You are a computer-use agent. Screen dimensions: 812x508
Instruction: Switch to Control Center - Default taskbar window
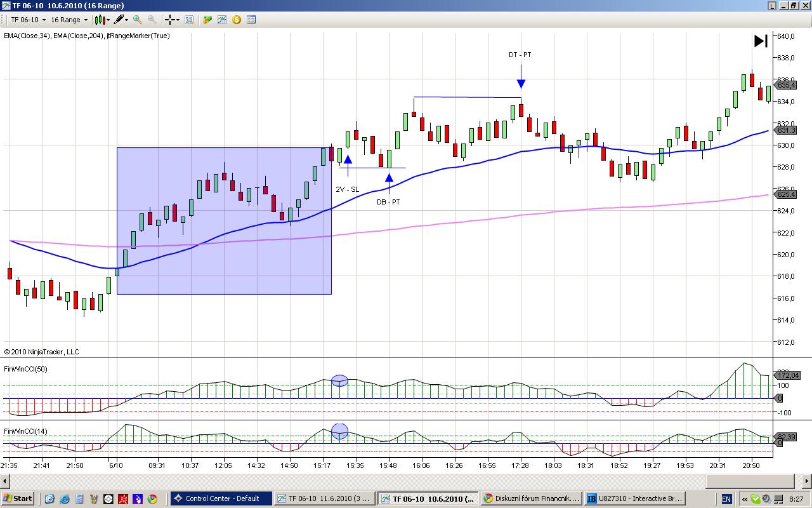(x=220, y=498)
